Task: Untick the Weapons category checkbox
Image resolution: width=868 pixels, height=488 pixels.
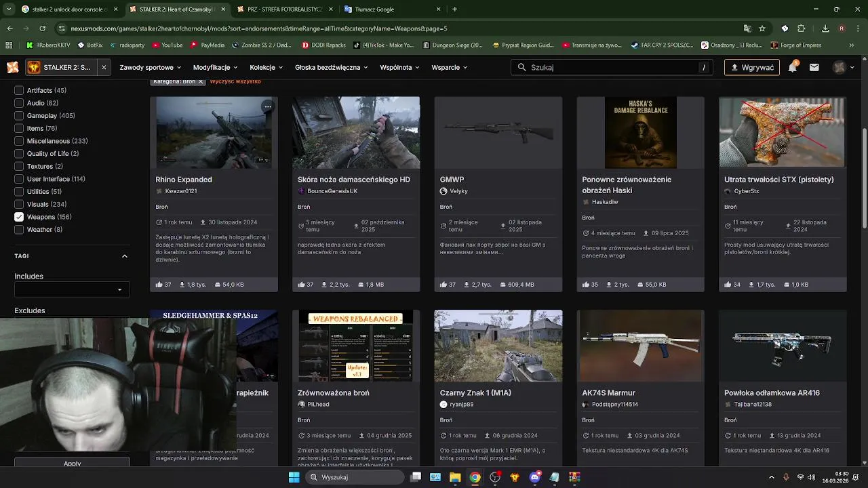Action: 19,217
